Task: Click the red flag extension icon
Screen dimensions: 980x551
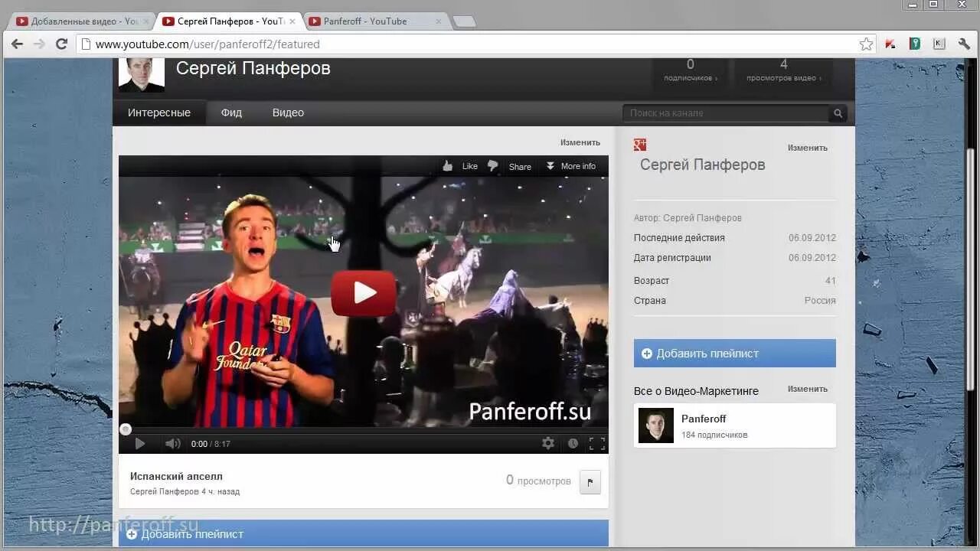Action: 890,44
